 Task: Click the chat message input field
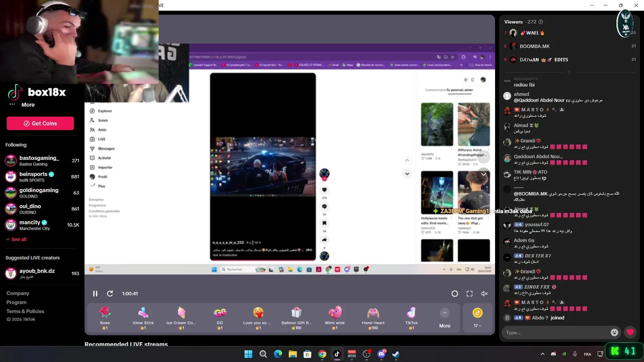556,332
